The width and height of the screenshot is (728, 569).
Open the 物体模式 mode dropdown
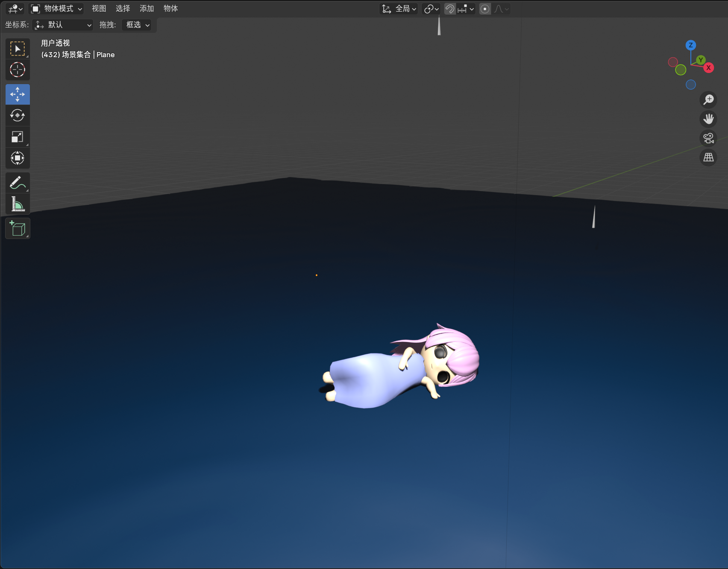pos(56,9)
